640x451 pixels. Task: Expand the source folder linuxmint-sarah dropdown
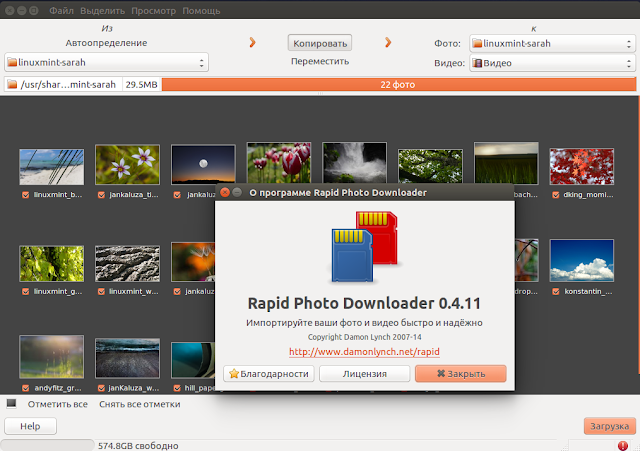(x=106, y=62)
